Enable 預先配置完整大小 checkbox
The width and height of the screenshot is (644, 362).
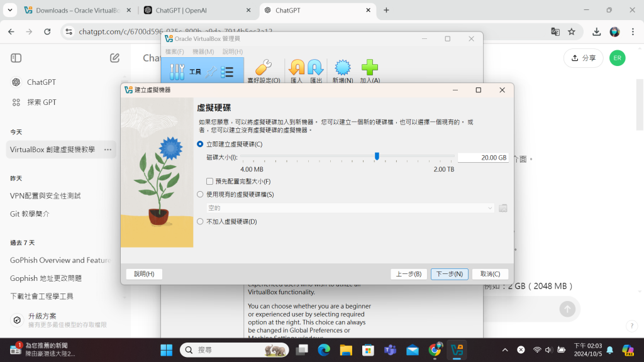click(x=210, y=182)
